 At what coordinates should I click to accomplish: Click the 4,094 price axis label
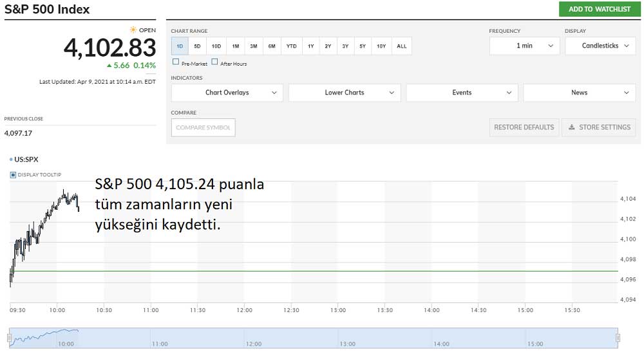click(628, 299)
